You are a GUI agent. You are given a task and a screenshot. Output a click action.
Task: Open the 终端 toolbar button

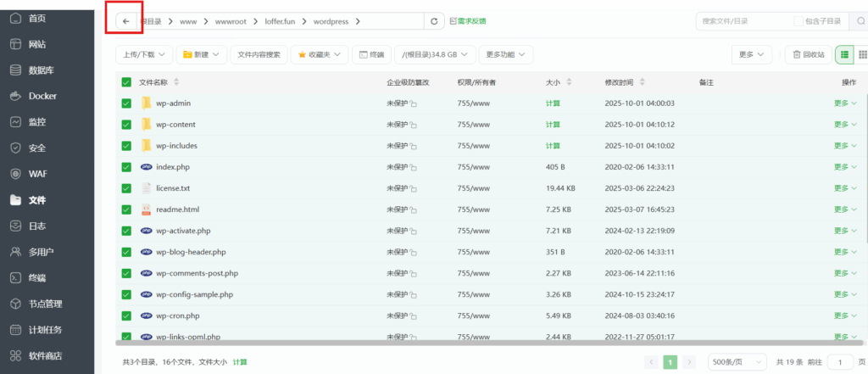(371, 54)
